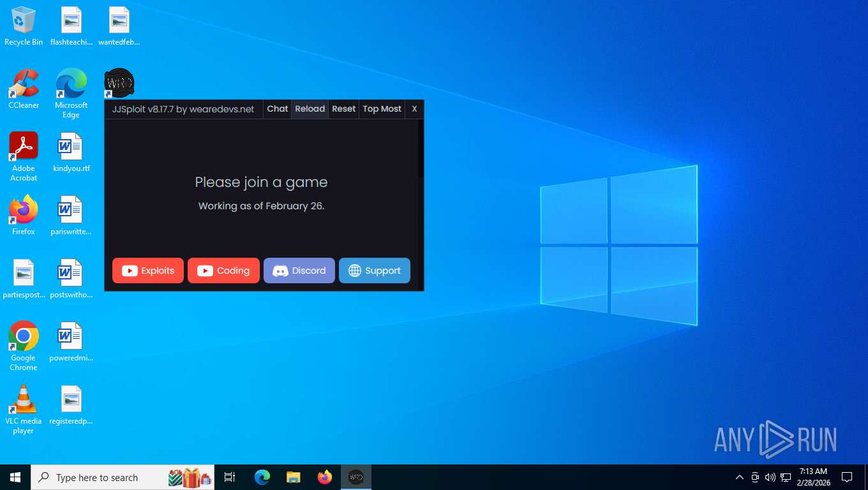Click Reload in the JJSploit title bar

[310, 109]
